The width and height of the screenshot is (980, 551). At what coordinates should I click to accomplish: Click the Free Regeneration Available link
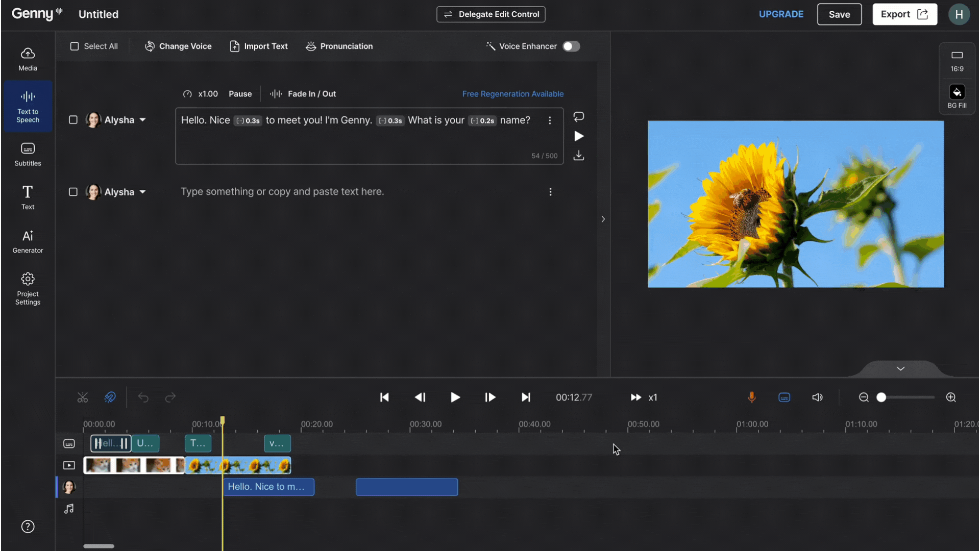(512, 94)
